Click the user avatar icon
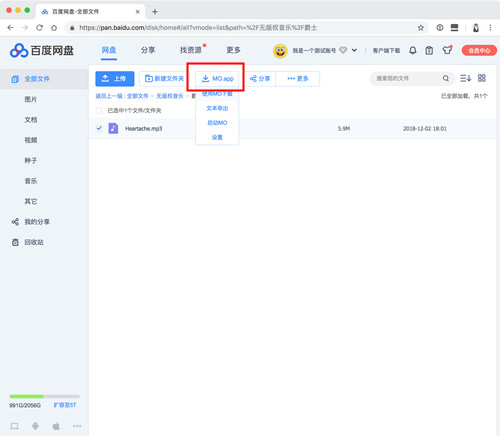This screenshot has width=500, height=436. (x=280, y=51)
